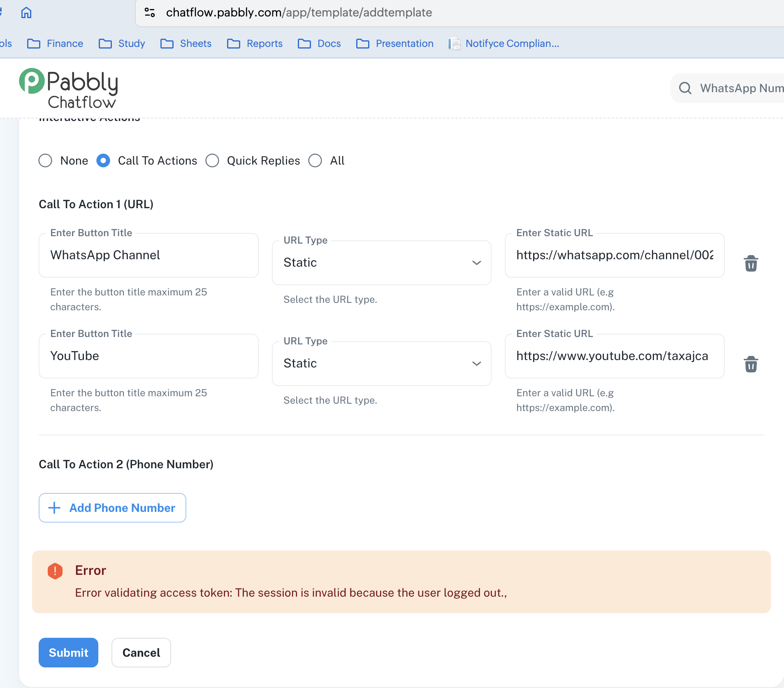Click the WhatsApp Number search box
The image size is (784, 688).
pyautogui.click(x=727, y=88)
